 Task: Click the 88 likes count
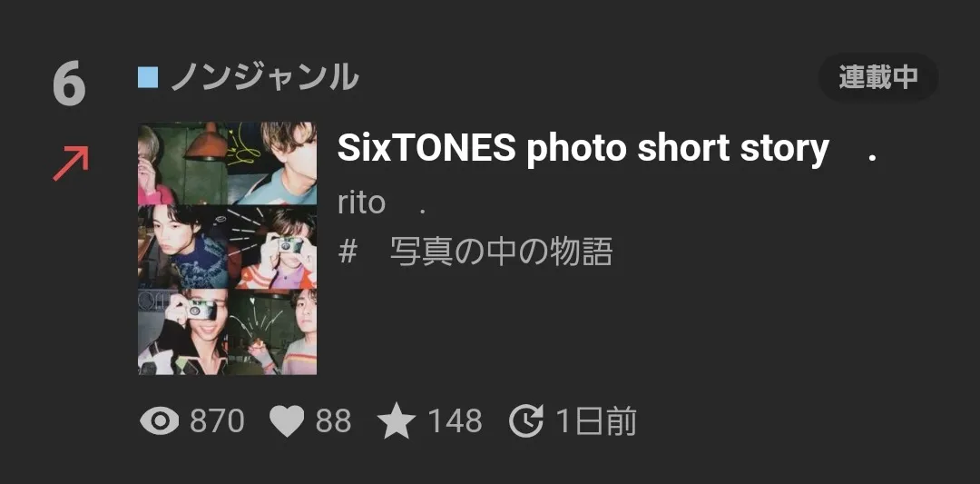(x=333, y=420)
